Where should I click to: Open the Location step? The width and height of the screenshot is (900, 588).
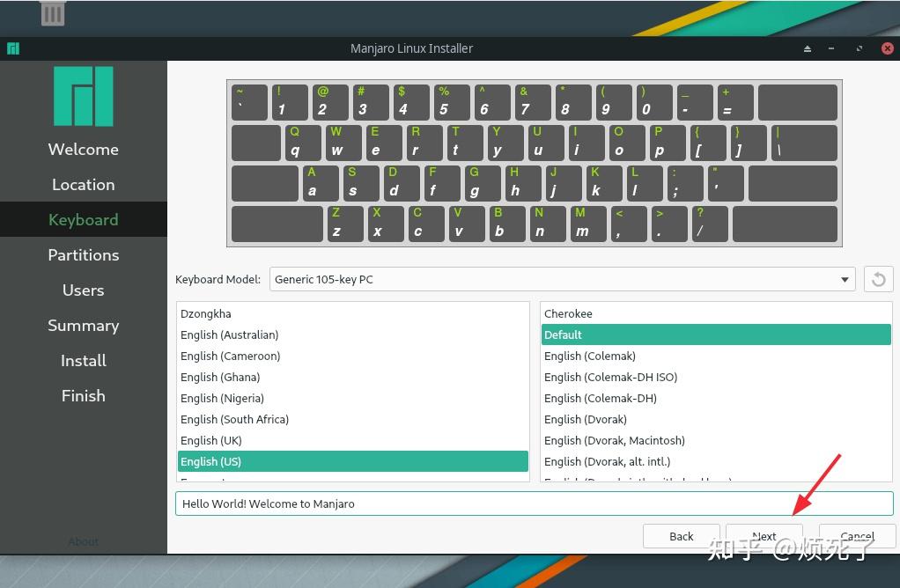(83, 184)
